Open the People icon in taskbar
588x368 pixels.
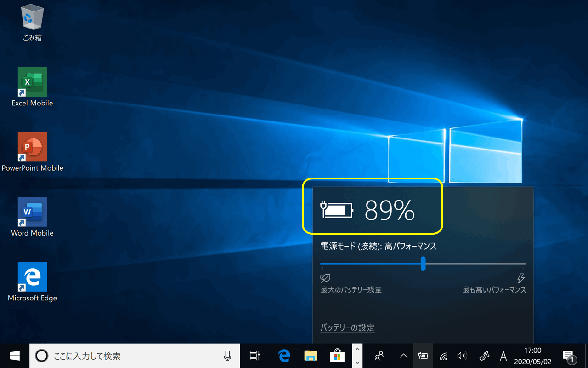379,356
